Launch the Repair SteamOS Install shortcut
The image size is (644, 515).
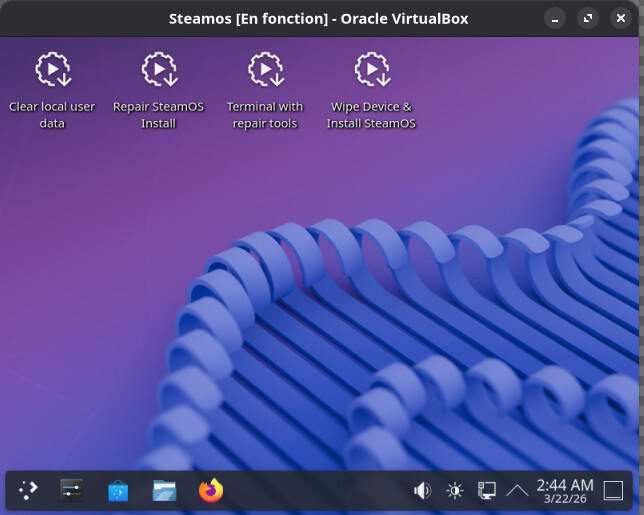click(158, 70)
